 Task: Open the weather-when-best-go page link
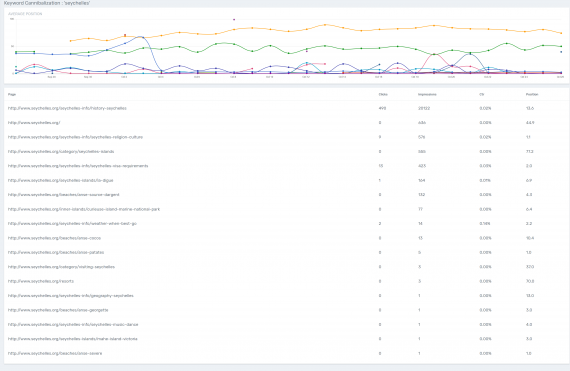(x=72, y=223)
